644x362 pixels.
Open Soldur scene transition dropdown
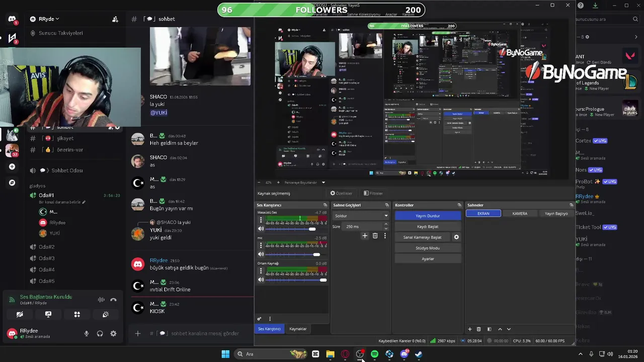coord(361,216)
